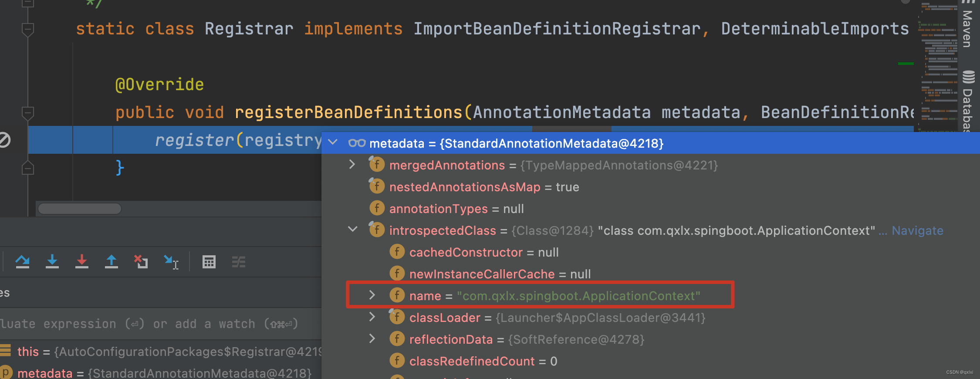Select the cachedConstructor = null row
This screenshot has width=980, height=379.
click(x=651, y=252)
